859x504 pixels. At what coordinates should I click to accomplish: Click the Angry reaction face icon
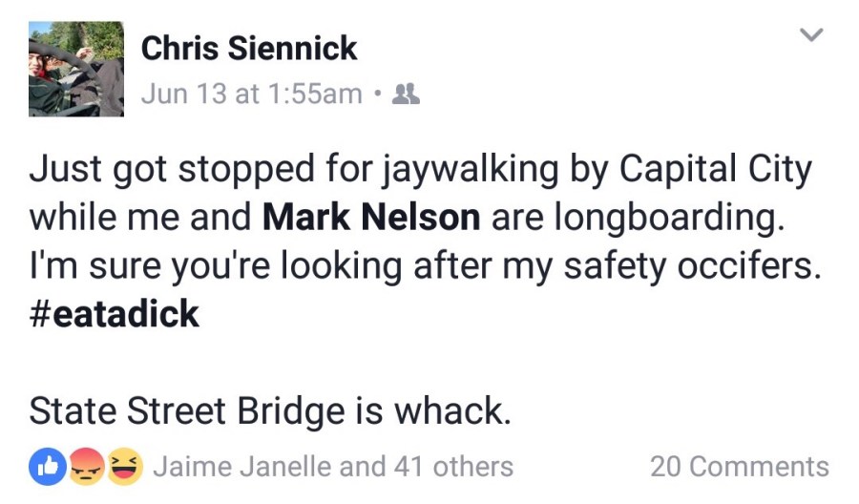[85, 466]
